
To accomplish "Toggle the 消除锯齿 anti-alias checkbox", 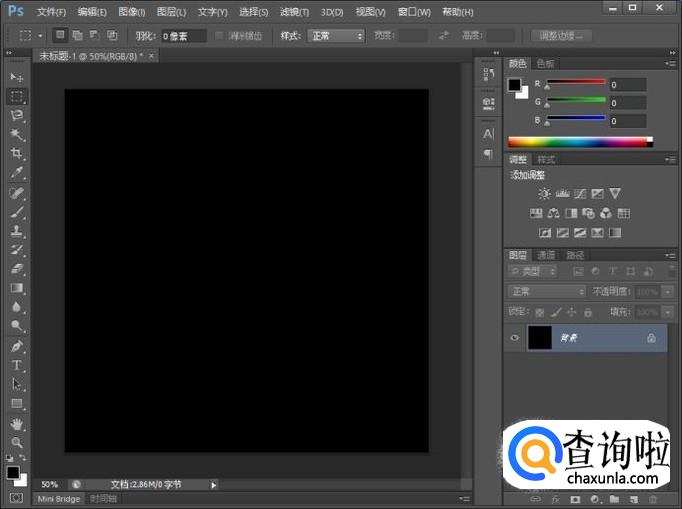I will (220, 36).
